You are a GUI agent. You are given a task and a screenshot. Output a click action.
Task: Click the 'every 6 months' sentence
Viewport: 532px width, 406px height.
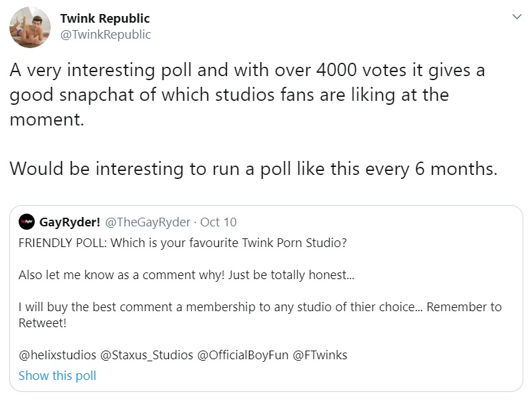[x=254, y=168]
